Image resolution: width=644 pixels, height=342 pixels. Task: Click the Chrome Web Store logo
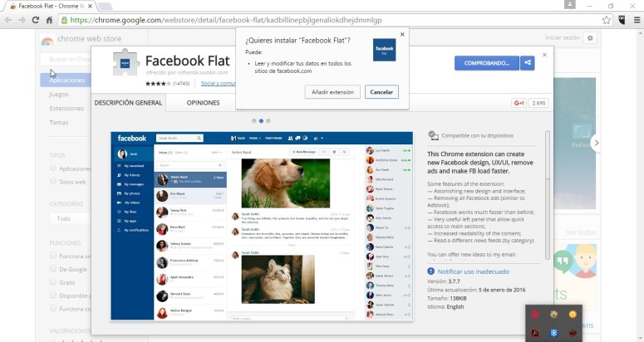tap(47, 40)
